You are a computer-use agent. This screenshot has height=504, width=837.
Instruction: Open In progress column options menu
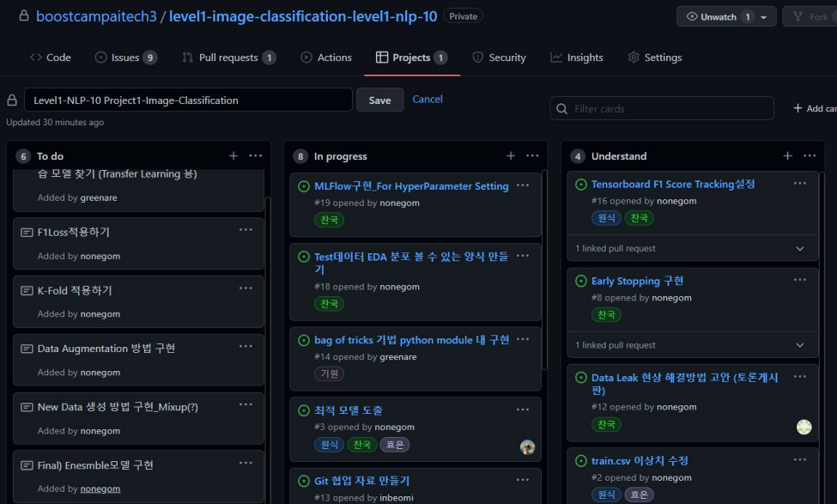pos(532,156)
